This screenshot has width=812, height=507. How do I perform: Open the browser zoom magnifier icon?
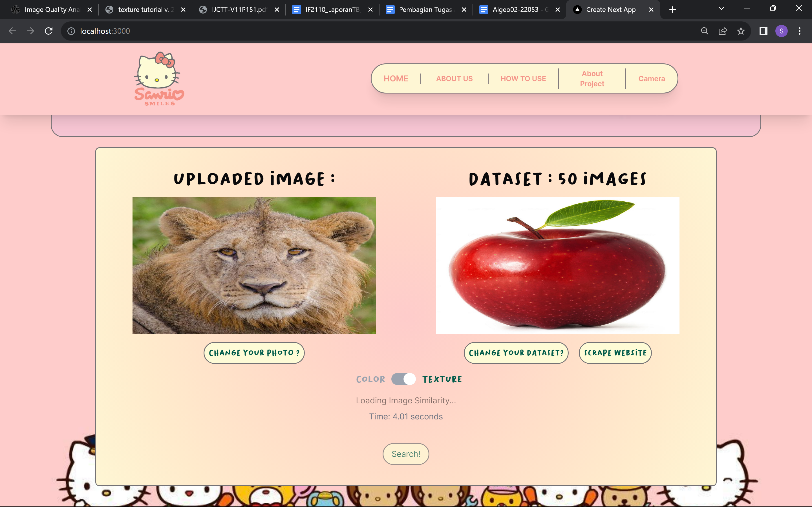click(x=705, y=31)
